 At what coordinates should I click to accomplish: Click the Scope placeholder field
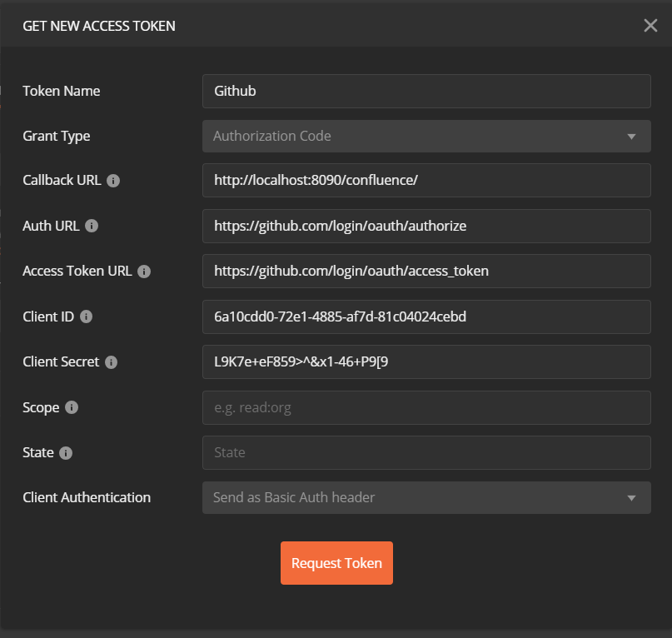(x=426, y=407)
